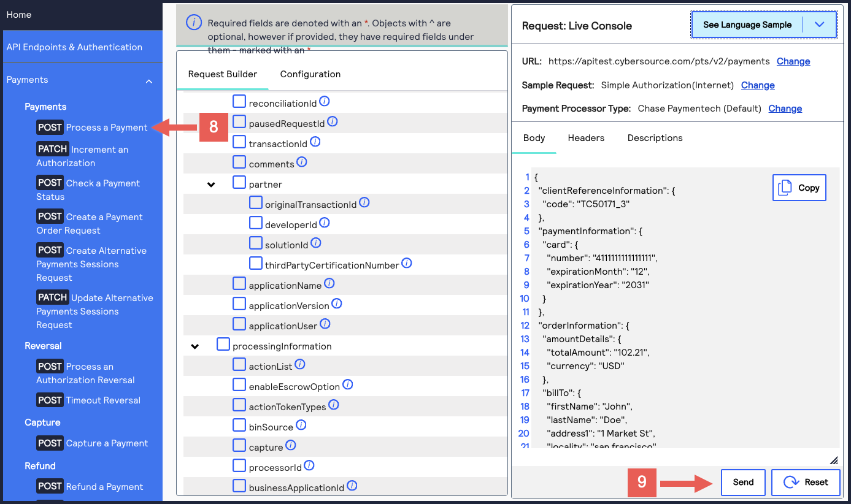This screenshot has width=851, height=504.
Task: Collapse the Payments sidebar section
Action: tap(149, 80)
